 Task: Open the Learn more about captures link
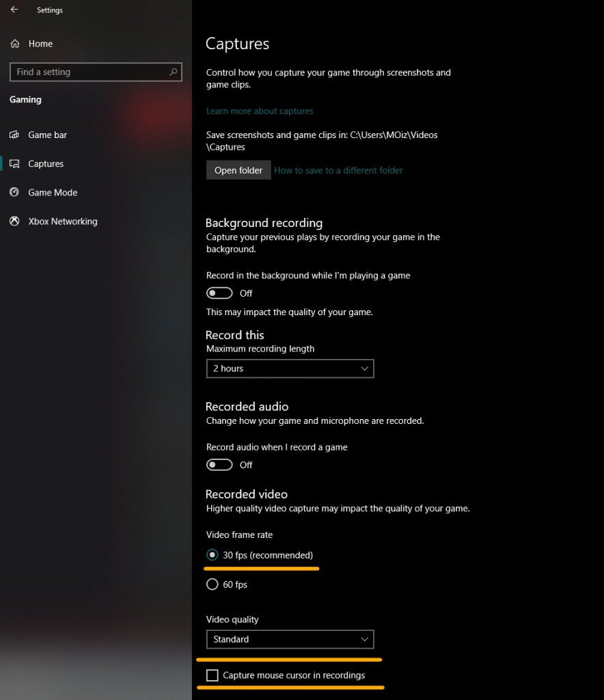[260, 110]
